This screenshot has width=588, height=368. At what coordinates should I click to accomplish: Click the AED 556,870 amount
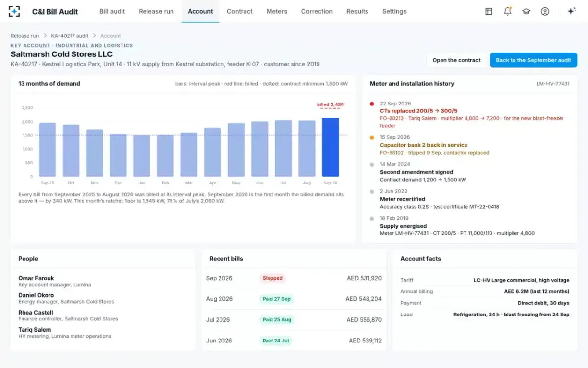click(x=364, y=320)
